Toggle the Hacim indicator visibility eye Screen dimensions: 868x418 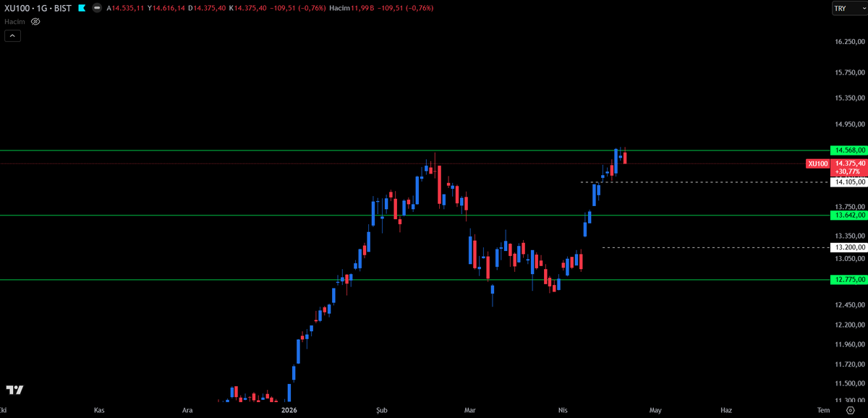coord(35,22)
